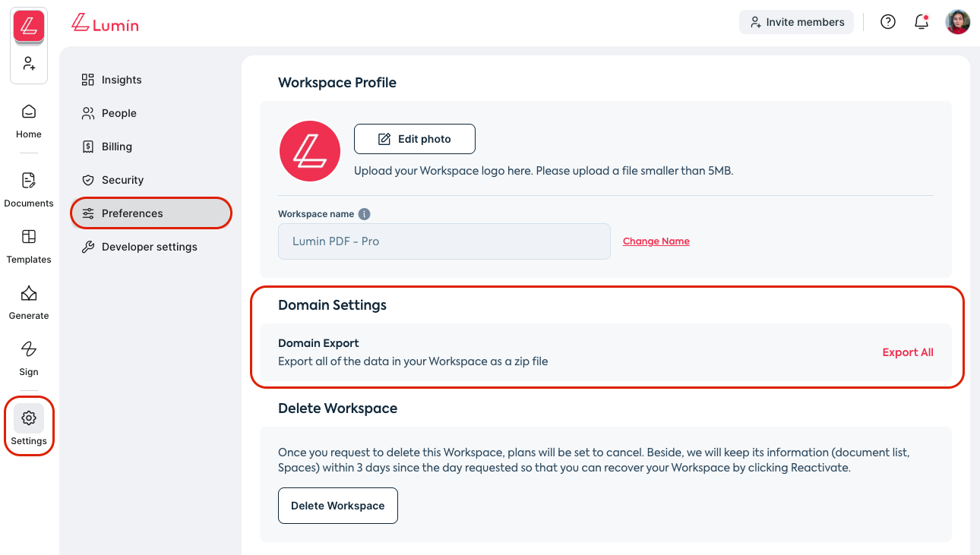Click the add member icon under workspace logo
Viewport: 980px width, 555px height.
pos(29,64)
